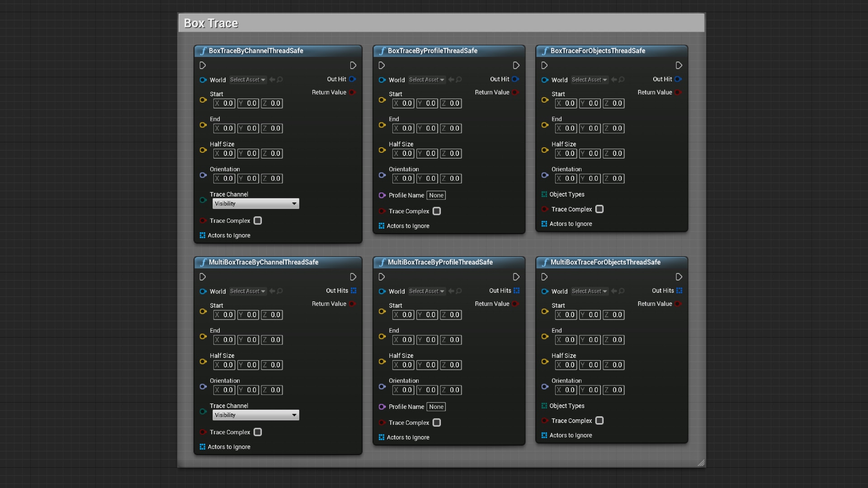The height and width of the screenshot is (488, 868).
Task: Click the None profile name on MultiBoxTraceByProfileThreadSafe
Action: [435, 407]
